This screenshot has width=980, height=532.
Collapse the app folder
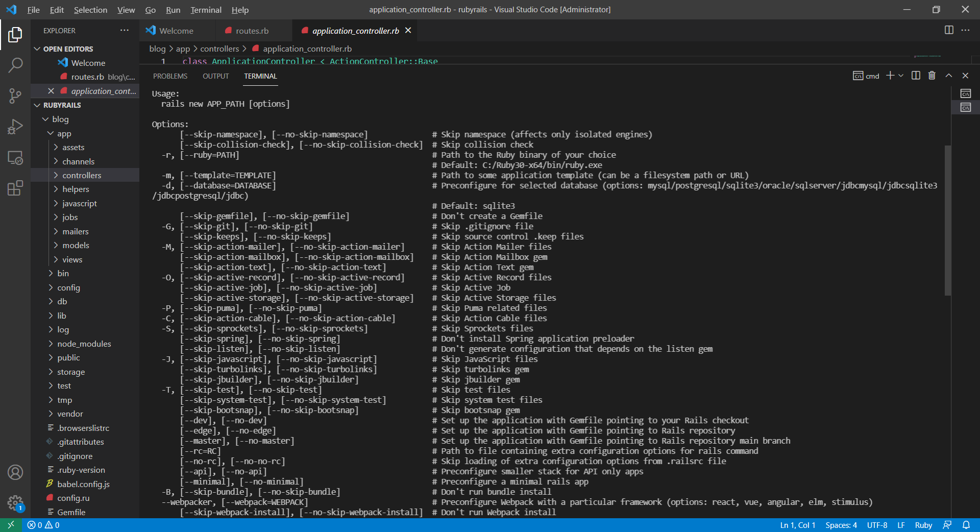coord(85,133)
